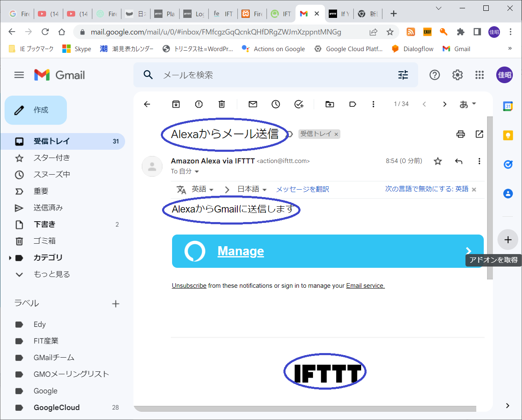
Task: Snooze this email with the clock icon
Action: [x=276, y=104]
